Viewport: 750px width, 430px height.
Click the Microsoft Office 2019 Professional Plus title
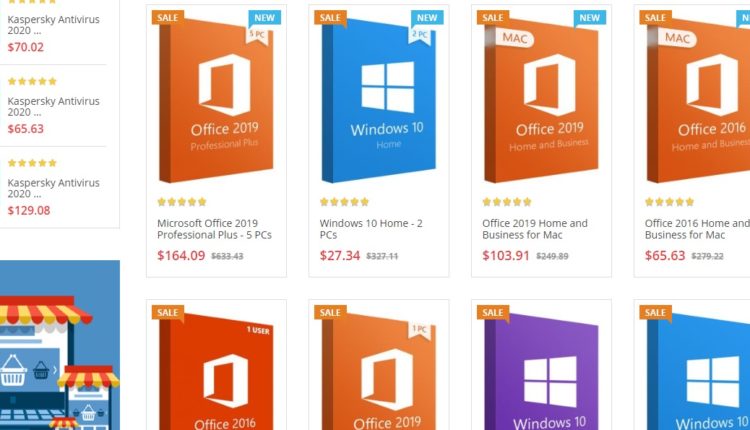tap(214, 229)
